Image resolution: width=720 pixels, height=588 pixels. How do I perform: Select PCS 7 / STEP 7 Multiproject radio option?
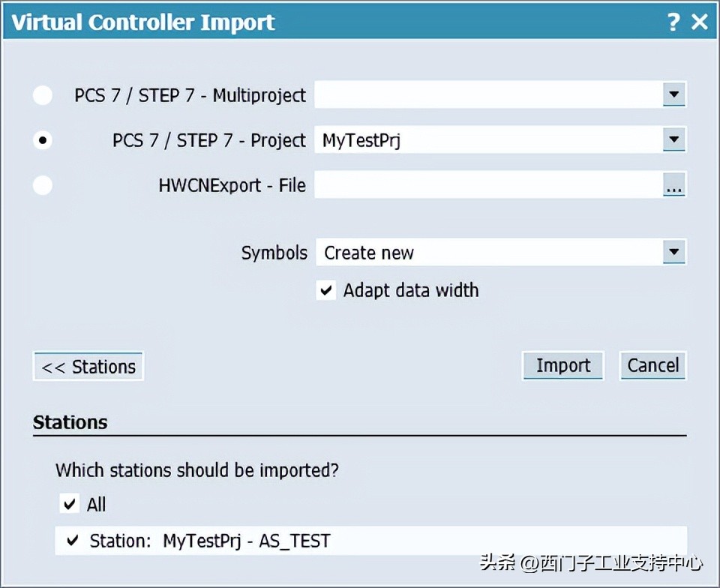[43, 95]
